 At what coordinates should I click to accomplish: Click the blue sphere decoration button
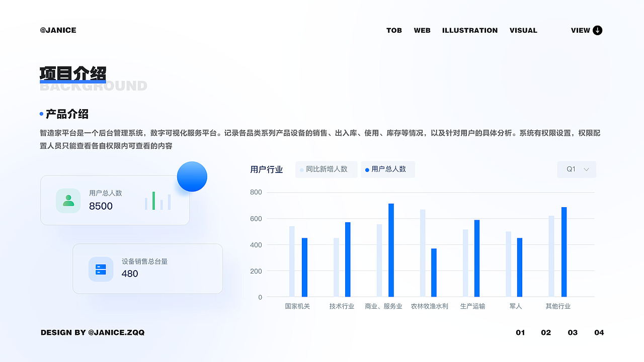tap(192, 176)
